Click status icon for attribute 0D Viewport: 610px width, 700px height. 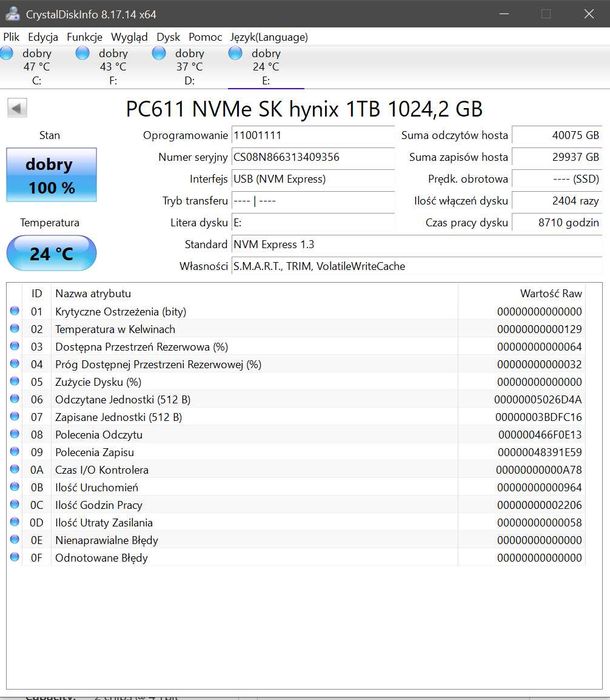tap(15, 522)
